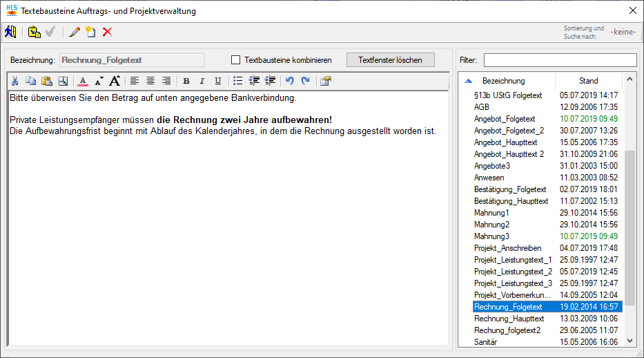
Task: Click the cut scissors icon
Action: click(x=15, y=81)
